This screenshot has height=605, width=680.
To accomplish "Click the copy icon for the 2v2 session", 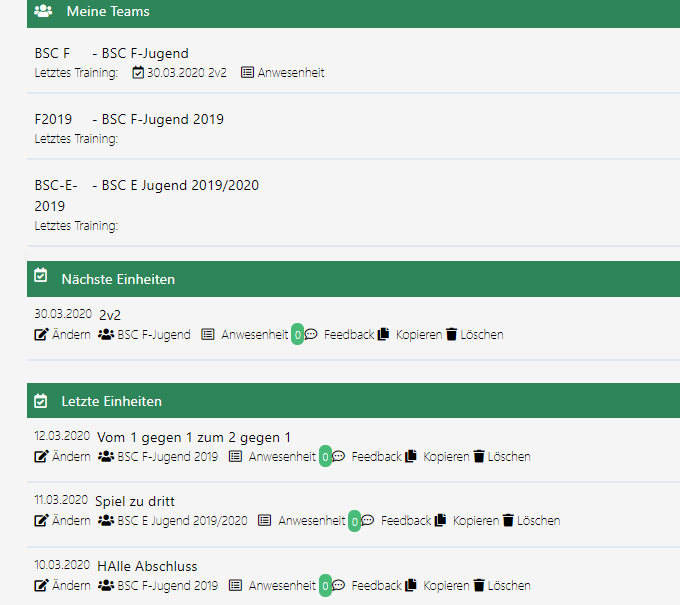I will tap(383, 335).
